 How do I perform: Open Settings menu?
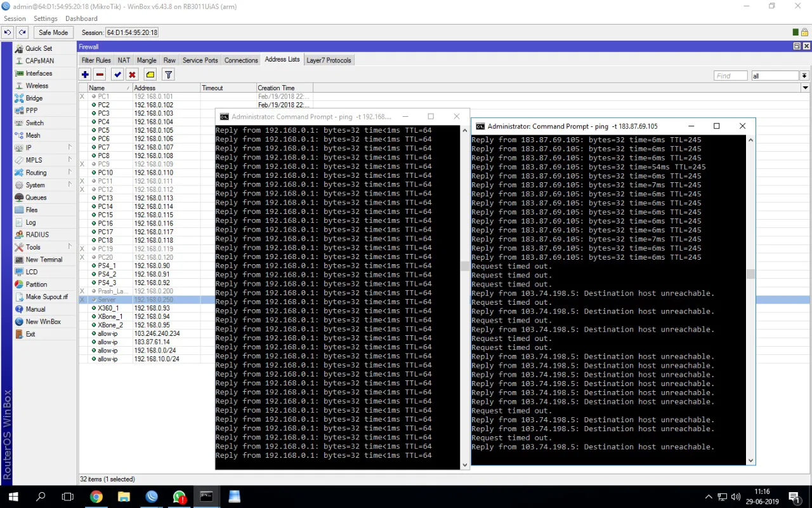(x=46, y=18)
